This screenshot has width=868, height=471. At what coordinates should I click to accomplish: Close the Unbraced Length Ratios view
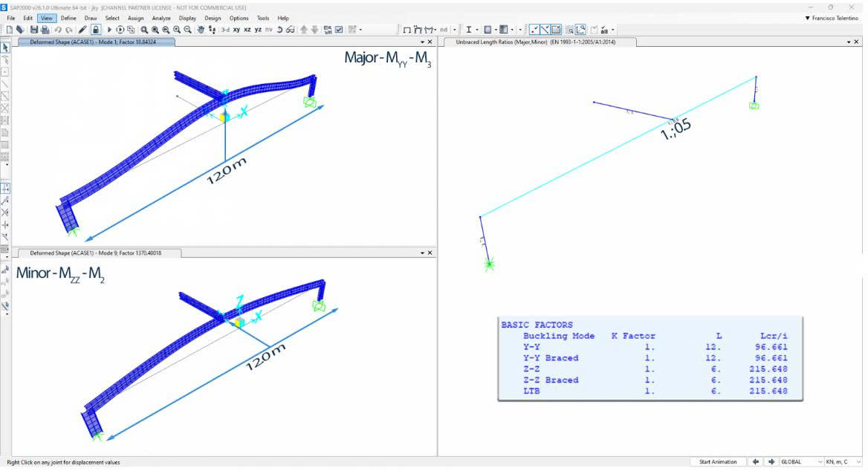[x=856, y=42]
